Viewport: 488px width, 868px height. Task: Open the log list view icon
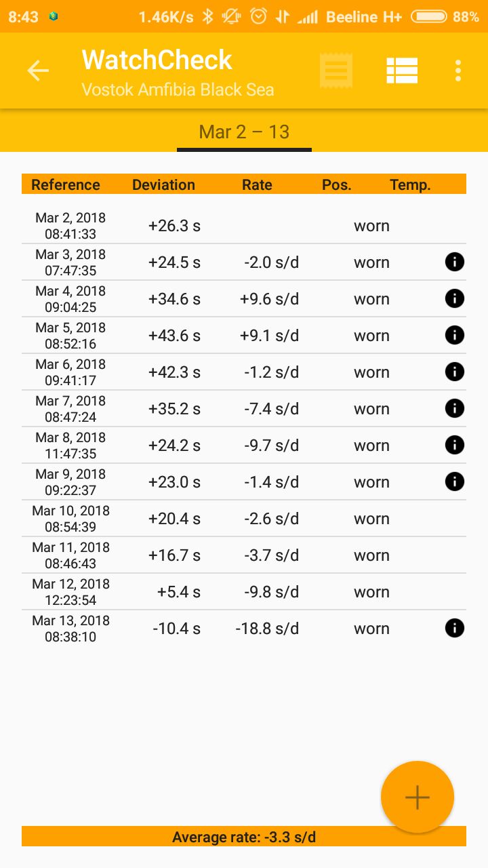click(x=402, y=71)
